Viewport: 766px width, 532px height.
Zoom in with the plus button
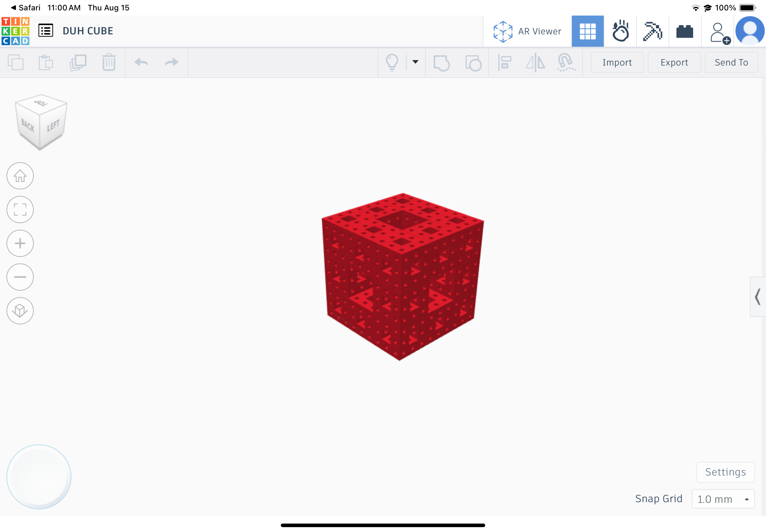coord(20,243)
